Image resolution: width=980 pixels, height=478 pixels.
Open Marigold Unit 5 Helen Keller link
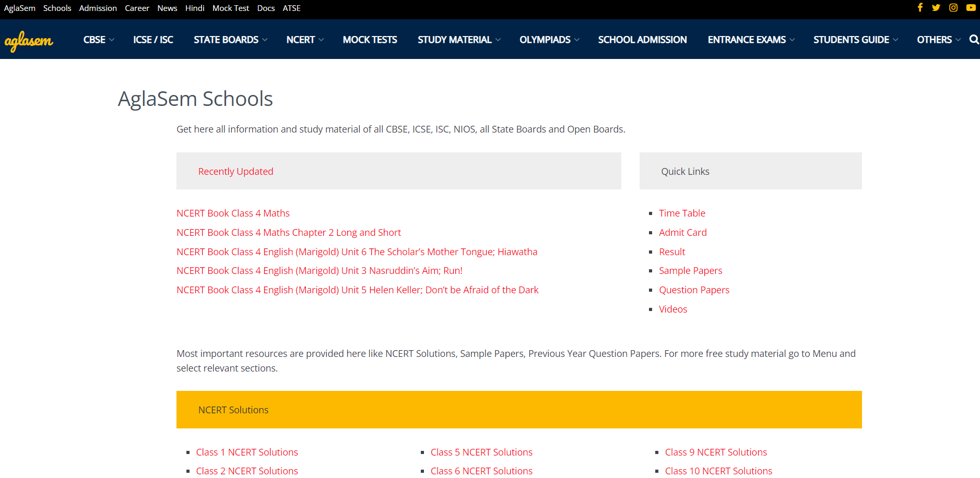click(357, 290)
